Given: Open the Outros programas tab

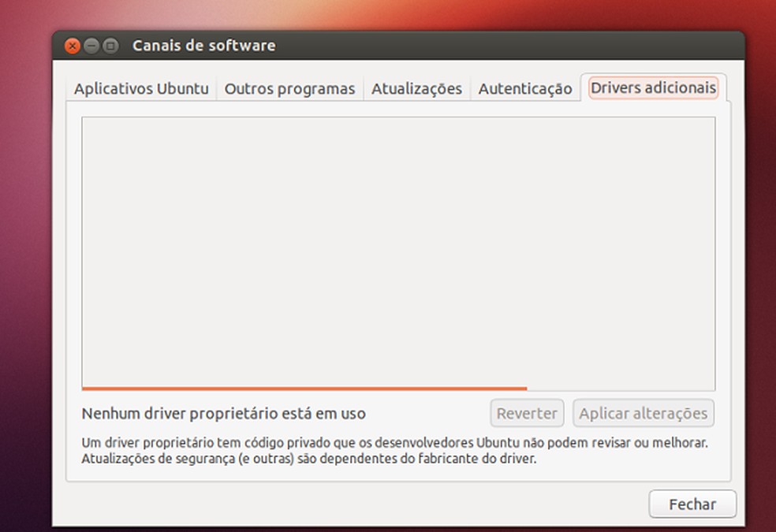Looking at the screenshot, I should click(x=289, y=88).
